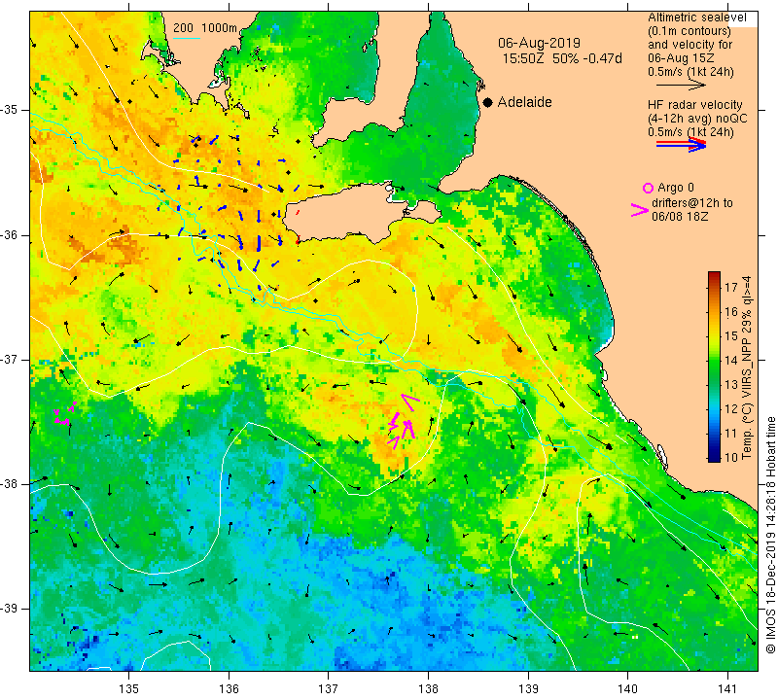This screenshot has width=778, height=700.
Task: Click the '(0.1m contours)' legend text
Action: 689,31
